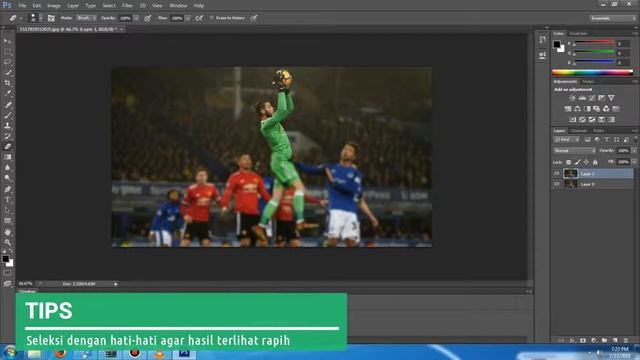
Task: Open the Filter menu
Action: pos(127,6)
